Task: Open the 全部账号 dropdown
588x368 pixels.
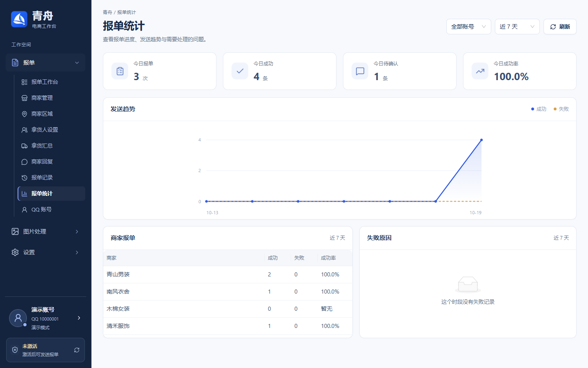Action: point(469,27)
